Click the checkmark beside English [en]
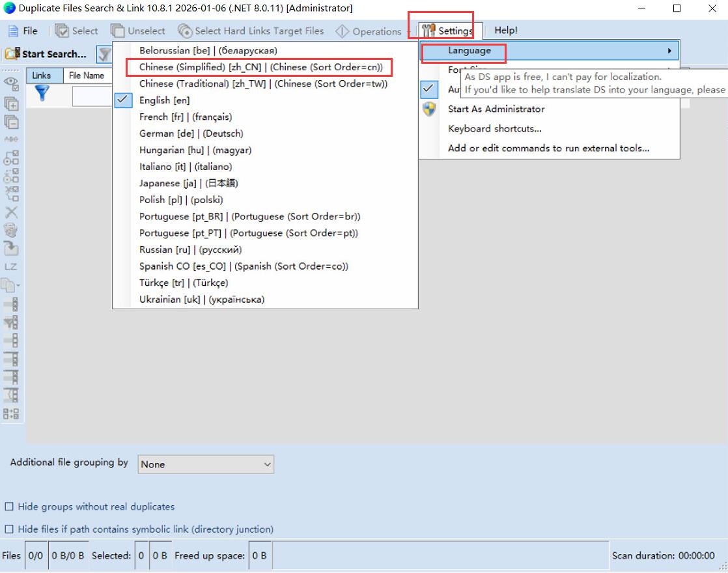728x573 pixels. pos(123,100)
